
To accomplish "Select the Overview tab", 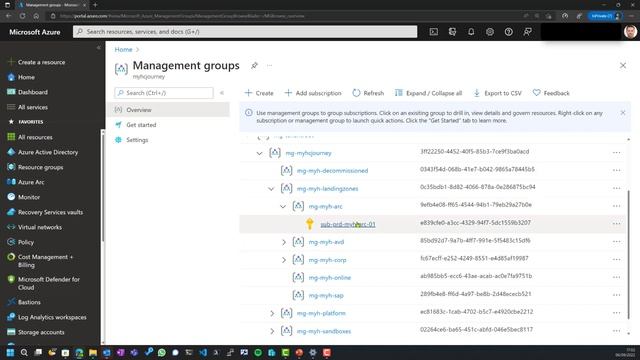I will pos(169,110).
